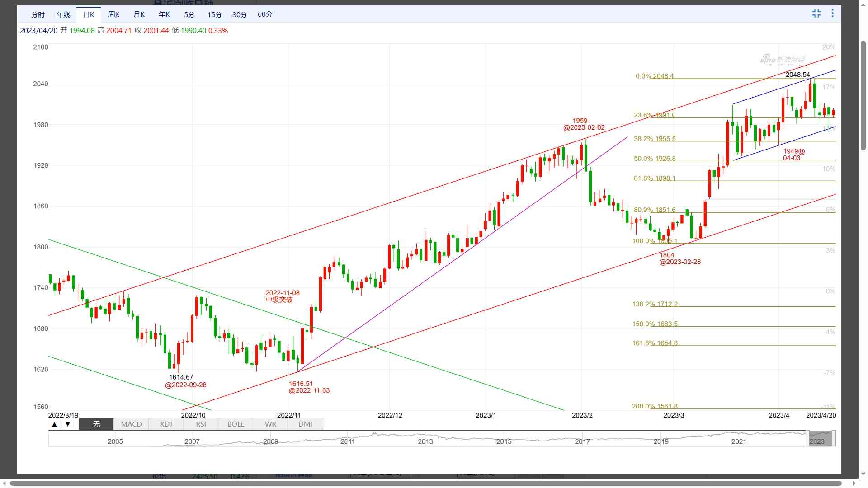Click the 1804 @2023-02-28 annotation
This screenshot has width=868, height=488.
click(x=680, y=258)
